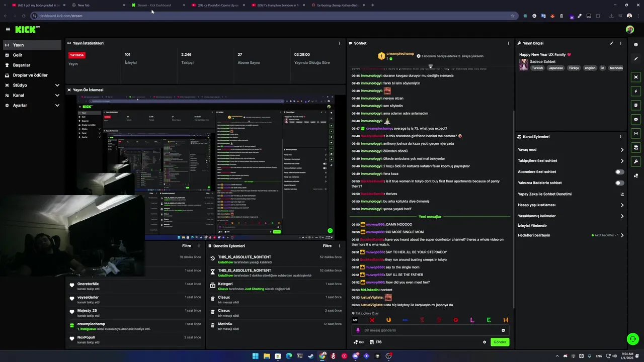Click the Yeni mesajlar divider to jump down
Screen dimensions: 644x362
[x=430, y=217]
